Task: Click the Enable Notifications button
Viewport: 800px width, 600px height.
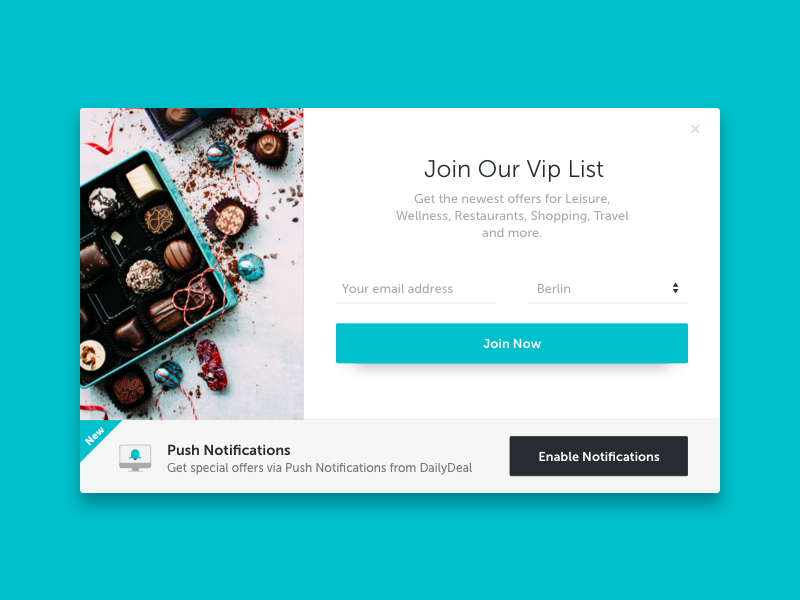Action: (598, 456)
